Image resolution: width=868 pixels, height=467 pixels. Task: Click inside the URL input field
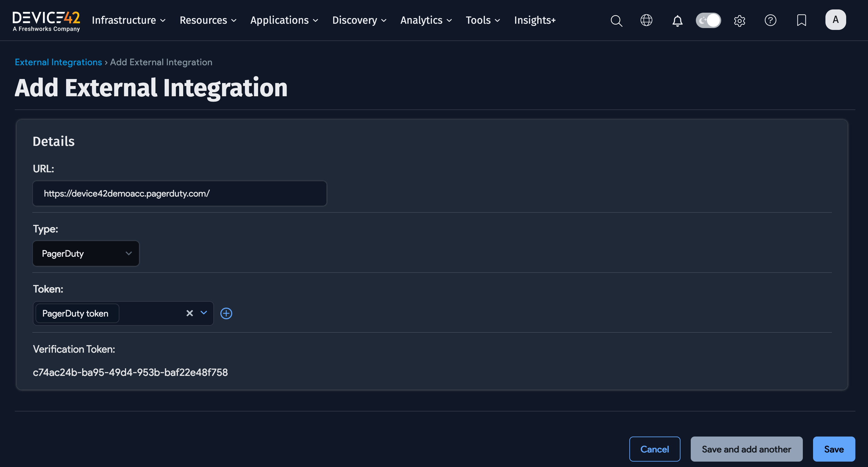[x=179, y=193]
